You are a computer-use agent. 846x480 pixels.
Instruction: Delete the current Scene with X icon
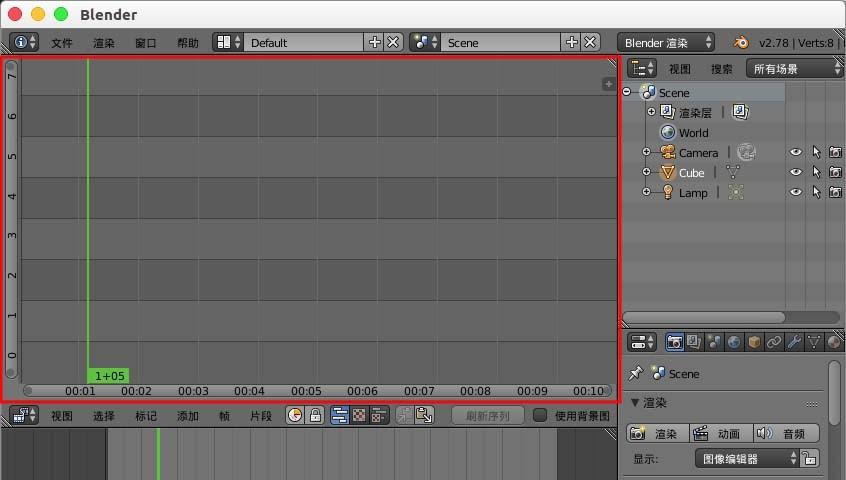(x=590, y=42)
